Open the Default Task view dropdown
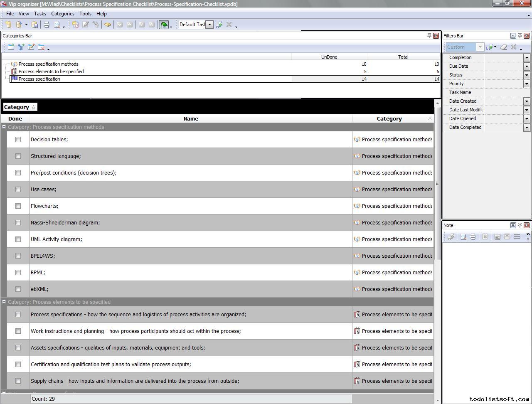Viewport: 532px width, 404px height. click(209, 25)
